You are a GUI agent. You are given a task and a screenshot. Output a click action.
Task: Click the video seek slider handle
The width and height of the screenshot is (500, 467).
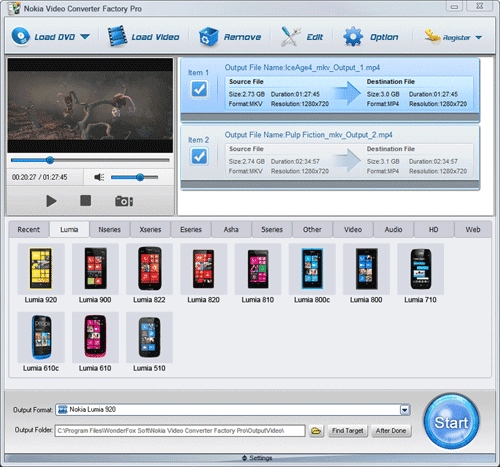pyautogui.click(x=50, y=160)
